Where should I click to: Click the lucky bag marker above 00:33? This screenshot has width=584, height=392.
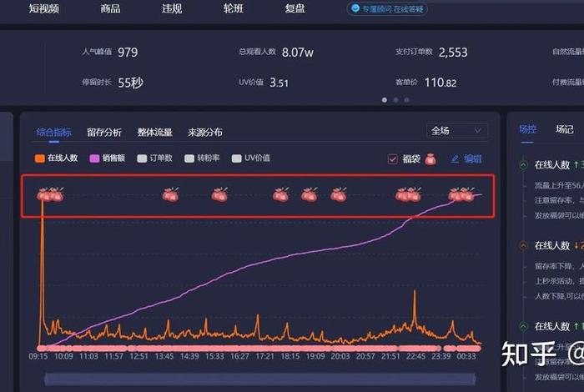(467, 194)
